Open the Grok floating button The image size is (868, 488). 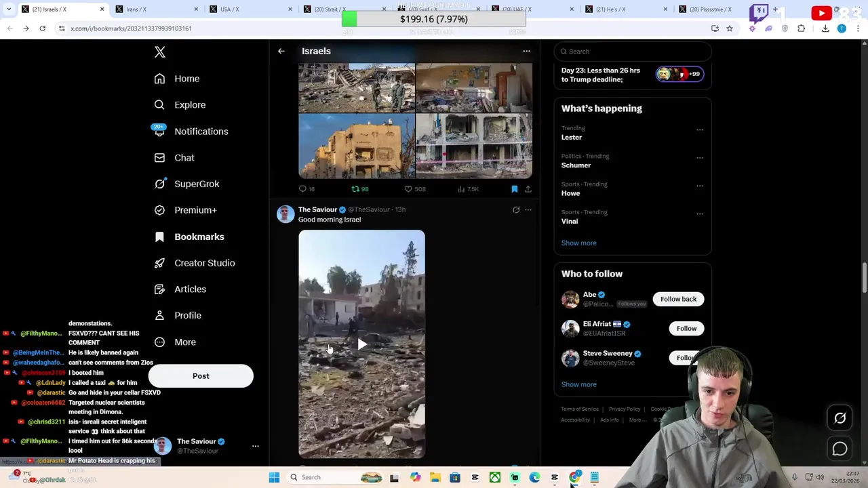pos(840,418)
